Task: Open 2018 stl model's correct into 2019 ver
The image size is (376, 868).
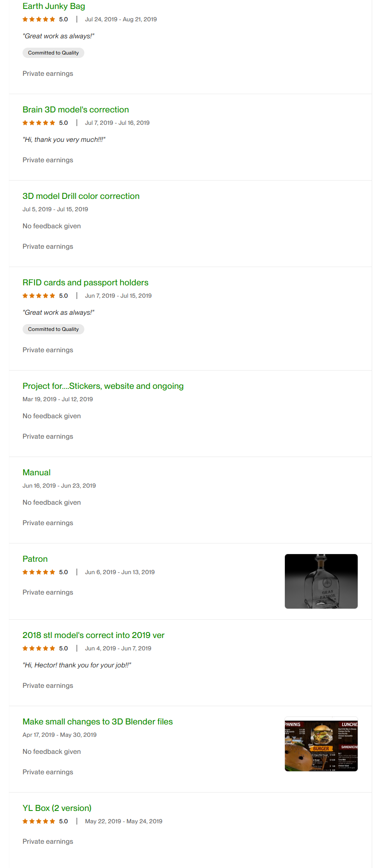Action: pyautogui.click(x=93, y=635)
